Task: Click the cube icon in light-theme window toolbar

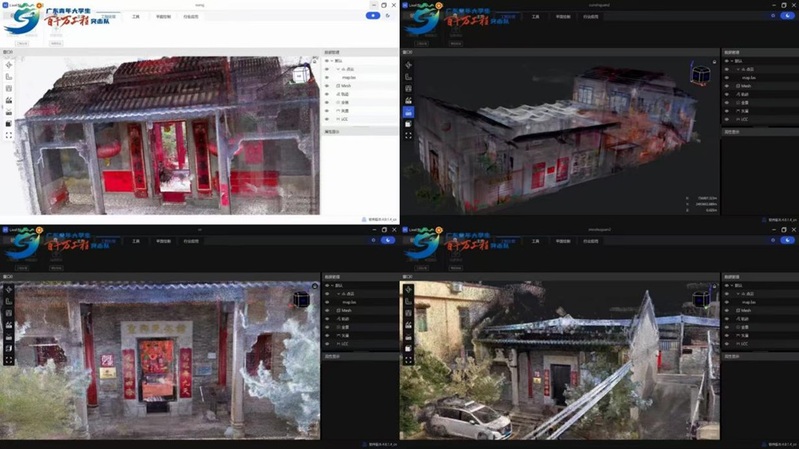Action: [9, 124]
